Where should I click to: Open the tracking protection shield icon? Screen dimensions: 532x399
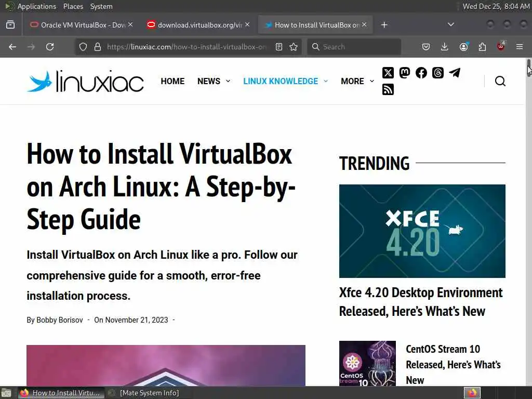(x=83, y=47)
